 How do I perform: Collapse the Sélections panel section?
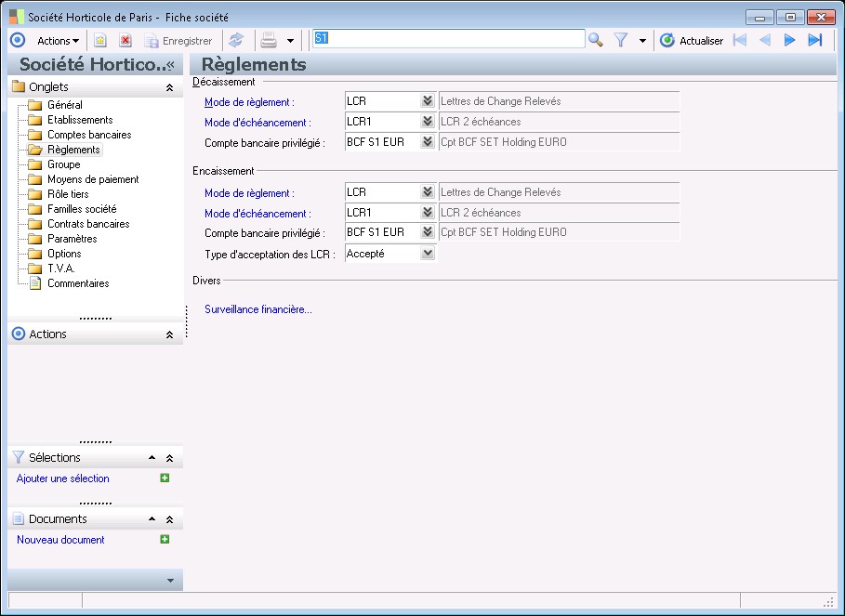pyautogui.click(x=169, y=458)
